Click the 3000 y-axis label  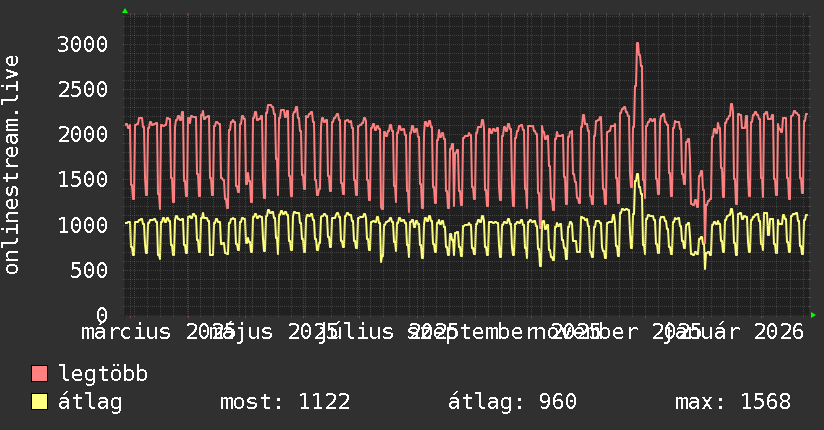[x=83, y=44]
